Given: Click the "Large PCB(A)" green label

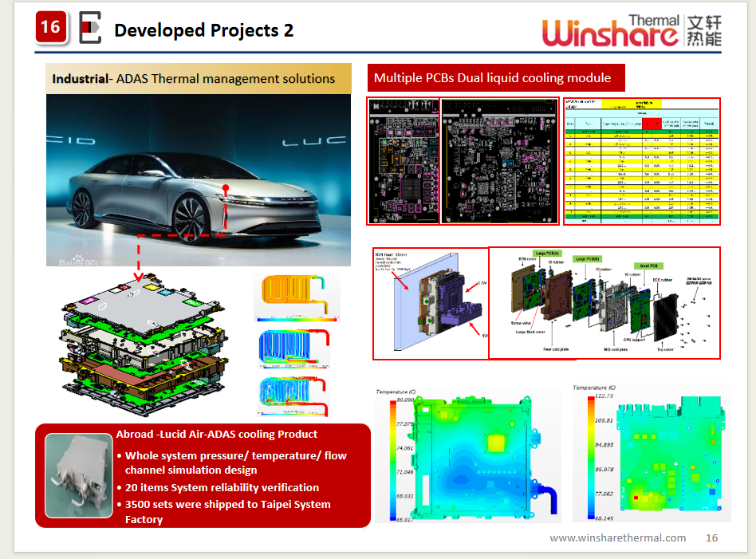Looking at the screenshot, I should pyautogui.click(x=547, y=254).
